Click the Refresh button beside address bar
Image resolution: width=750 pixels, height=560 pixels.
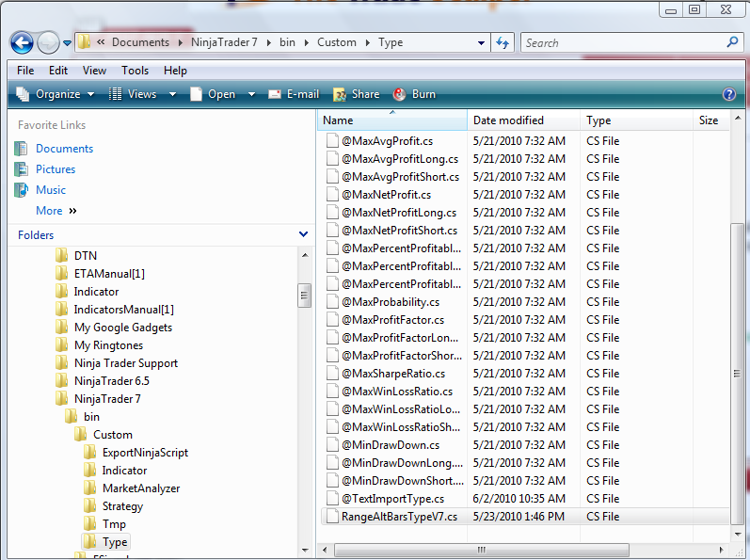pyautogui.click(x=503, y=42)
